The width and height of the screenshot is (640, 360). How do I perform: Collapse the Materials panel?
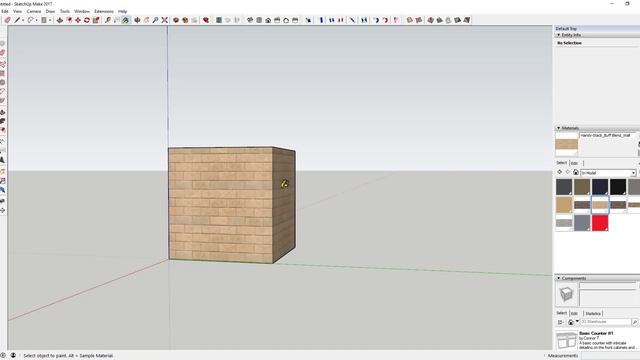558,128
